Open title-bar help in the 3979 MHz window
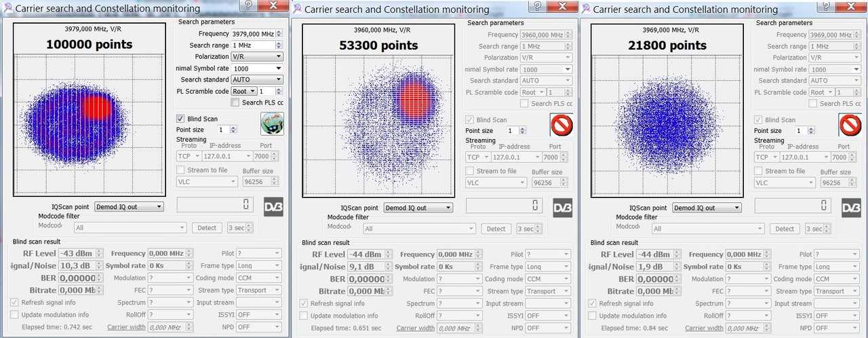The image size is (868, 338). tap(248, 5)
